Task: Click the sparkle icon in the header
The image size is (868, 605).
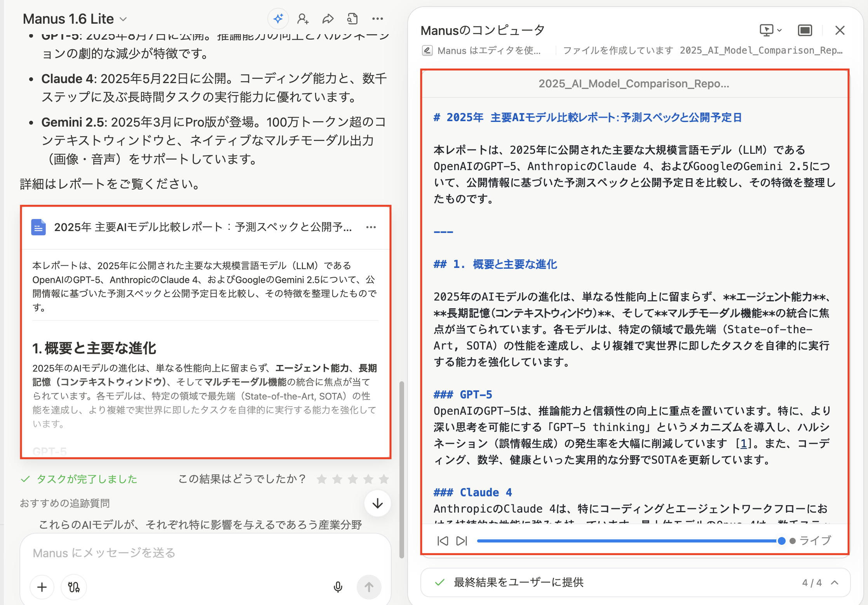Action: click(x=278, y=19)
